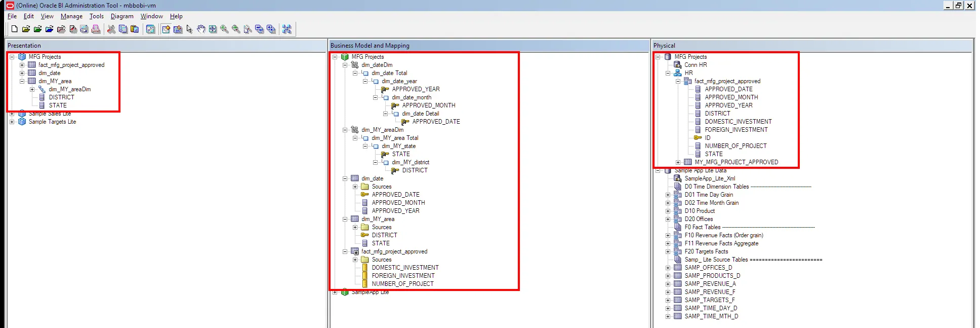This screenshot has width=980, height=328.
Task: Click the auto layout network icon
Action: 287,29
